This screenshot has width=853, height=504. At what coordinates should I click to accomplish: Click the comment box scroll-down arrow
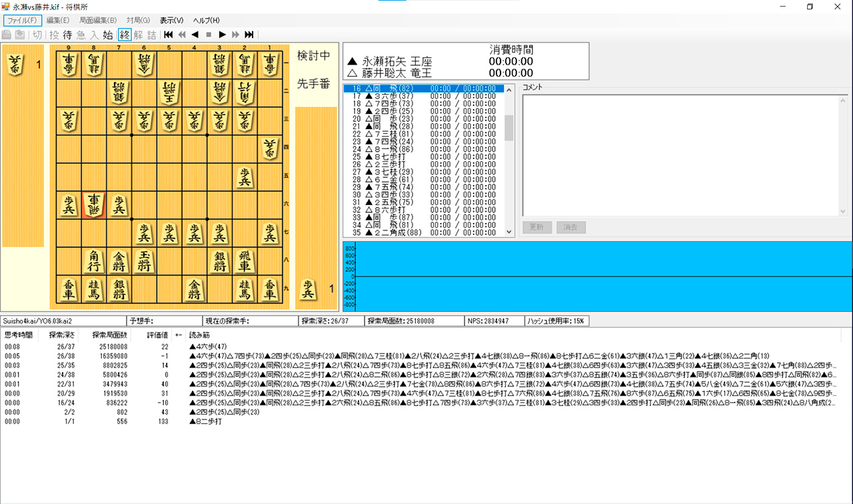pyautogui.click(x=843, y=211)
